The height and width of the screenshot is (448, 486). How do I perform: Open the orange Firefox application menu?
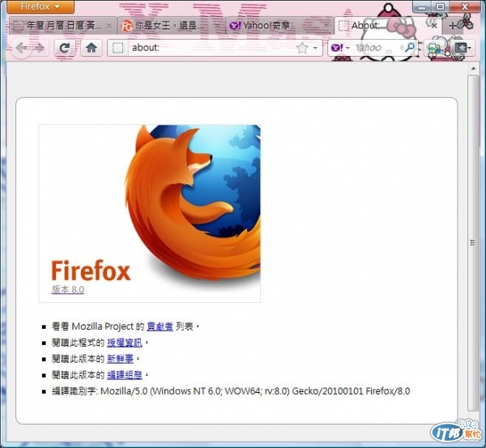40,6
